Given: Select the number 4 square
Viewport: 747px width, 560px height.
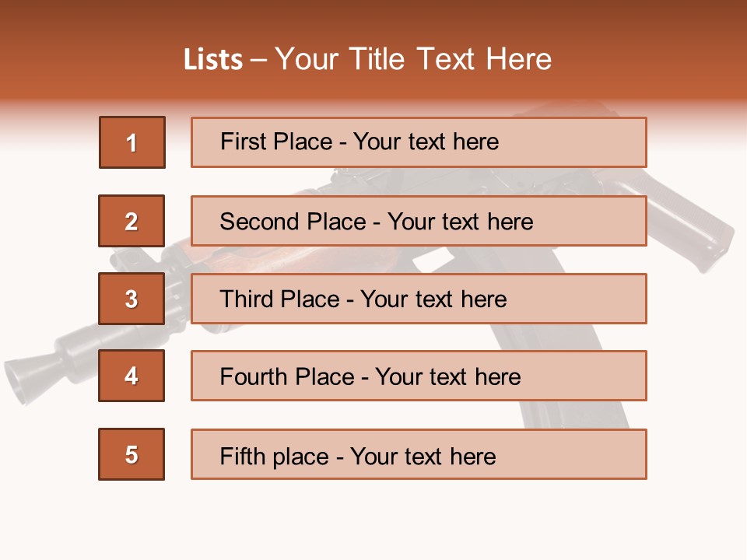Looking at the screenshot, I should point(132,376).
